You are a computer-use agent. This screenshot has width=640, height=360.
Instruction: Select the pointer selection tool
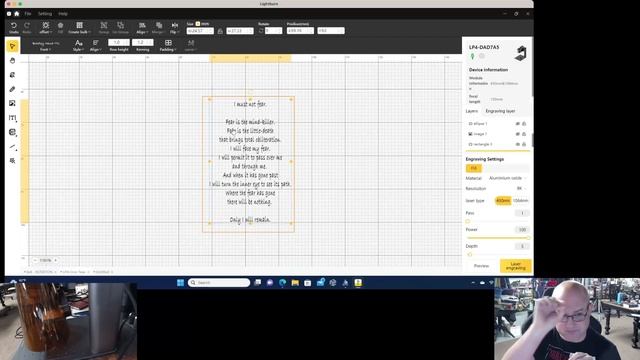tap(12, 46)
